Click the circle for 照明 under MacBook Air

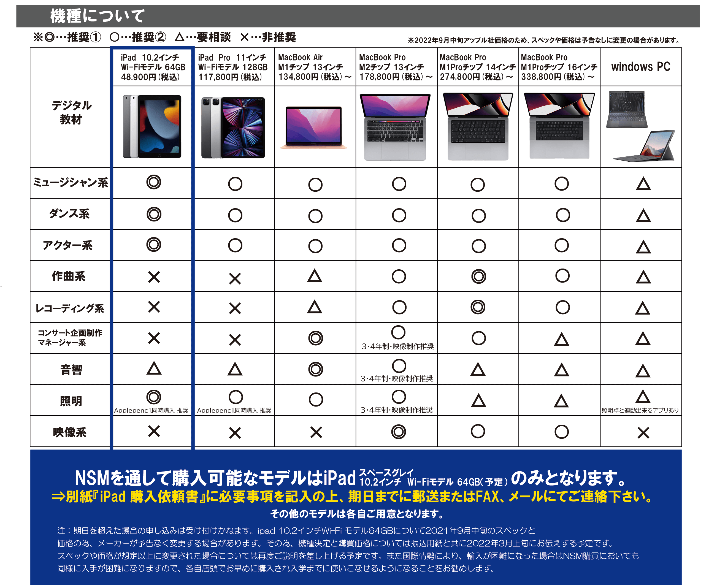(316, 399)
